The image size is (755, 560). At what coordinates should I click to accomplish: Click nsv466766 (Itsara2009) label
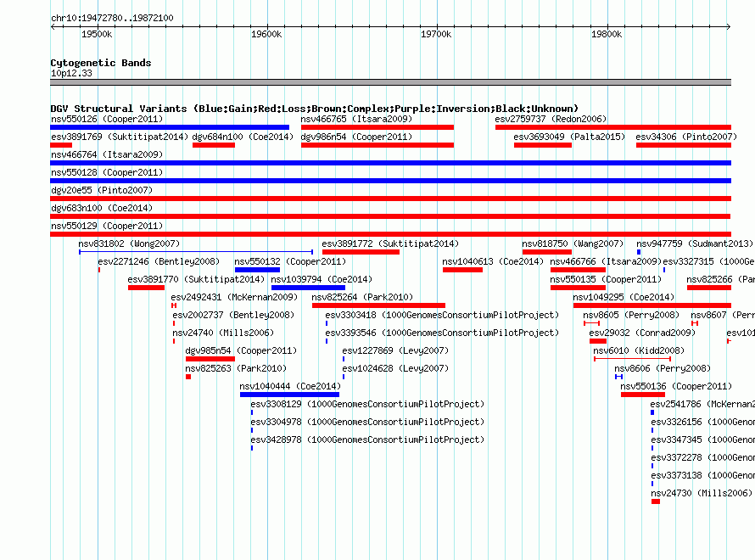pyautogui.click(x=606, y=261)
